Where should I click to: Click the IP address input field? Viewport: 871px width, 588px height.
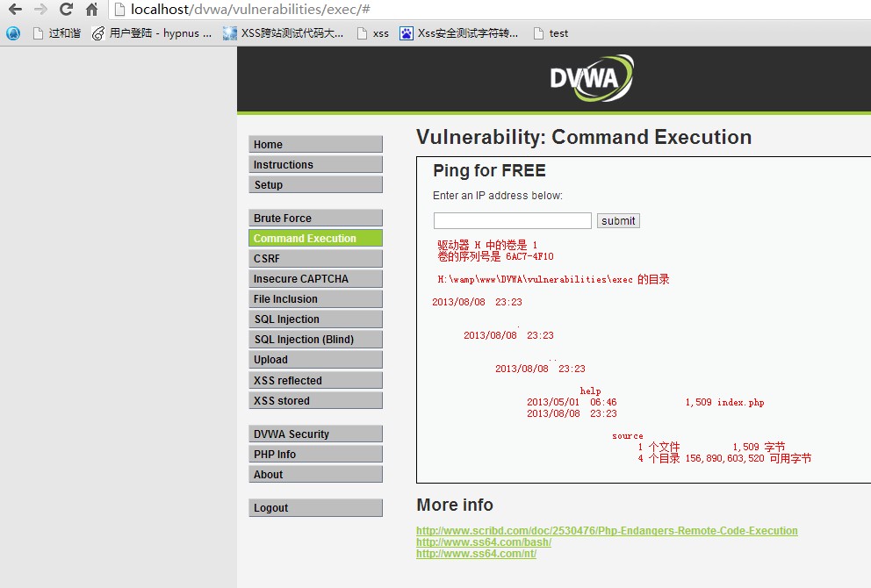(x=512, y=220)
